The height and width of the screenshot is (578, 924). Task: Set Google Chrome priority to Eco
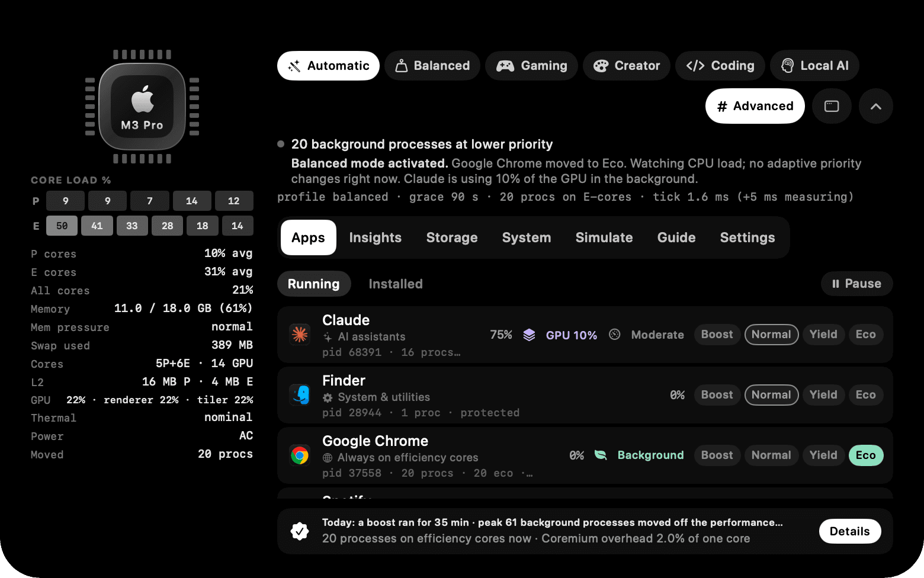866,455
